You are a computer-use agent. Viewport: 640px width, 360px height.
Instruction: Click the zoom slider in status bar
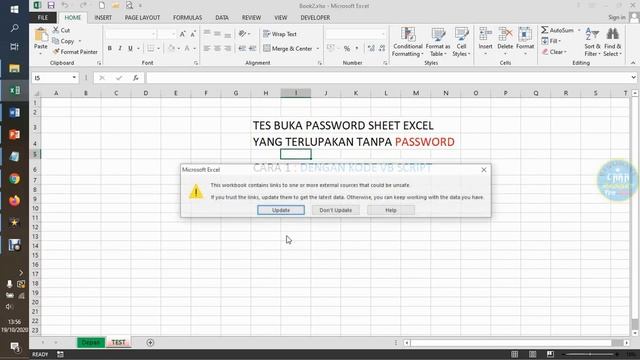[x=590, y=354]
